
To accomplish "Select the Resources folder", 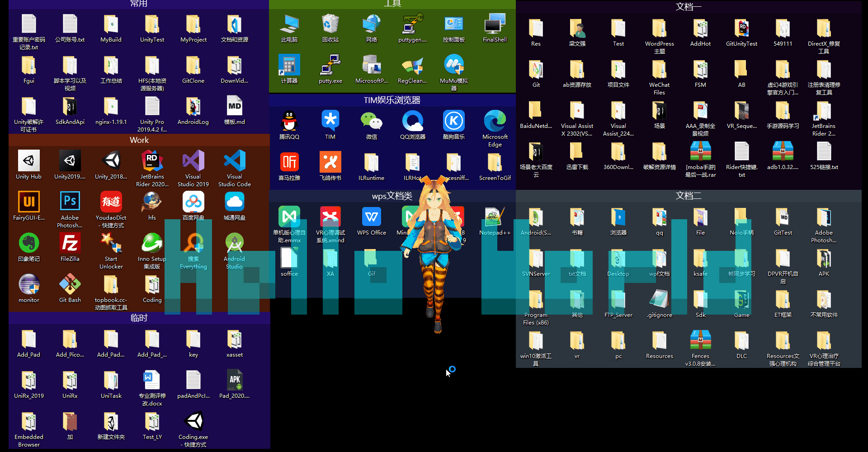I will (x=659, y=344).
